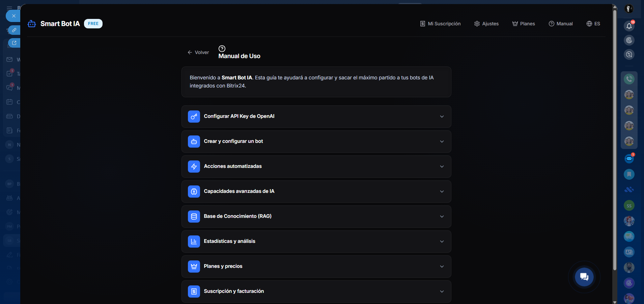This screenshot has height=304, width=644.
Task: Close the panel with the X button
Action: pyautogui.click(x=13, y=16)
